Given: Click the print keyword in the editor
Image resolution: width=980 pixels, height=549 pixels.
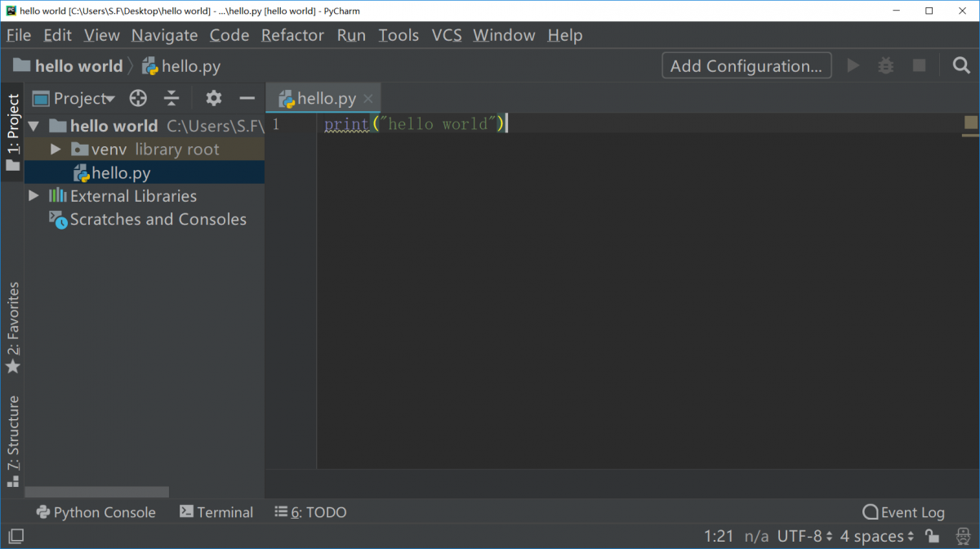Looking at the screenshot, I should (346, 124).
